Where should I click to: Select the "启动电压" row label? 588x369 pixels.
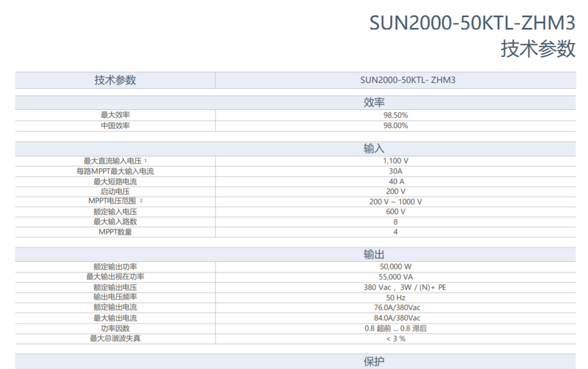(115, 191)
